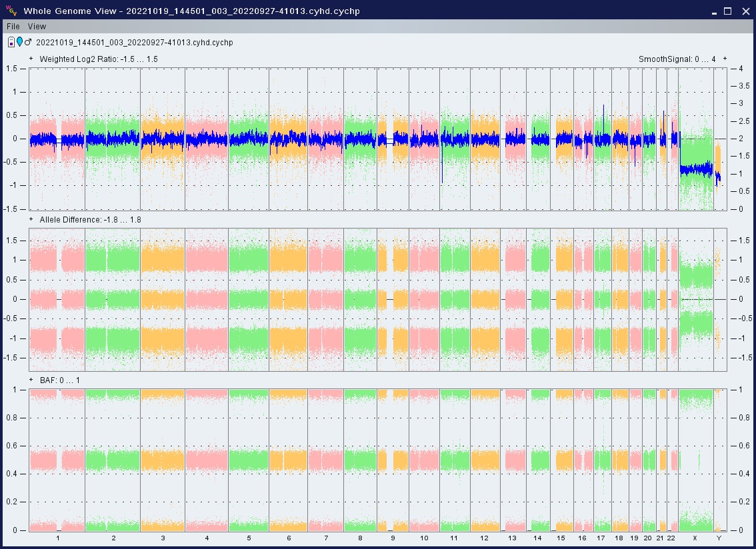Expand the Allele Difference plus sign
The width and height of the screenshot is (756, 549).
(31, 219)
